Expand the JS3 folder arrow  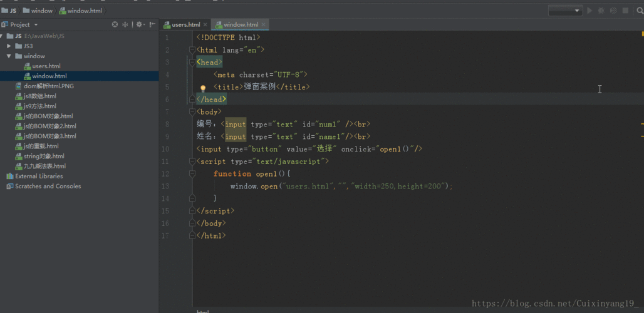9,46
